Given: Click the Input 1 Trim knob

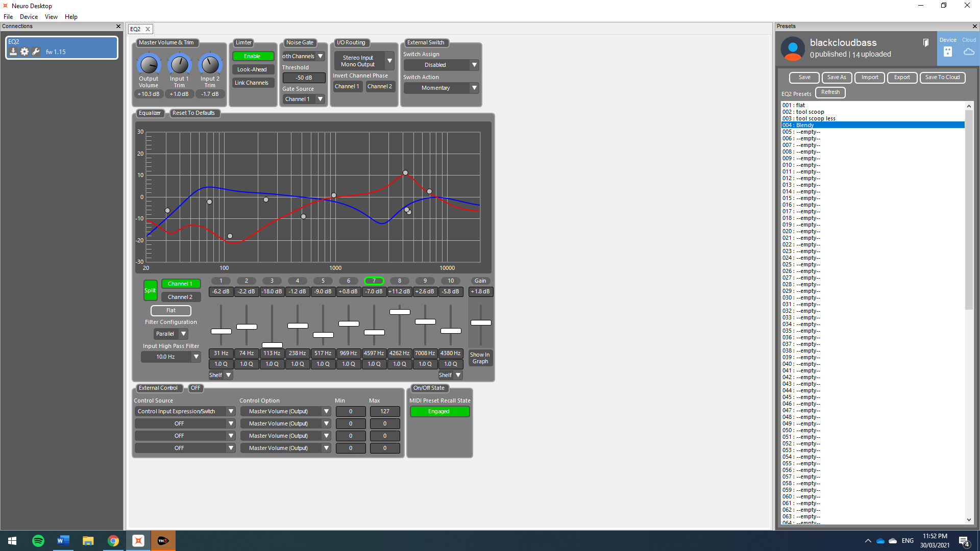Looking at the screenshot, I should point(179,64).
